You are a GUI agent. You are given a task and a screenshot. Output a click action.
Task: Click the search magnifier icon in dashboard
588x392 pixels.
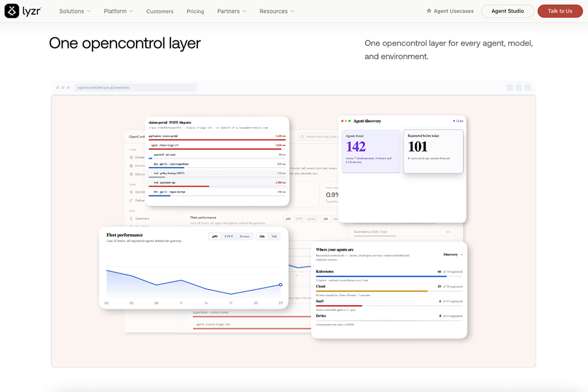click(x=302, y=137)
